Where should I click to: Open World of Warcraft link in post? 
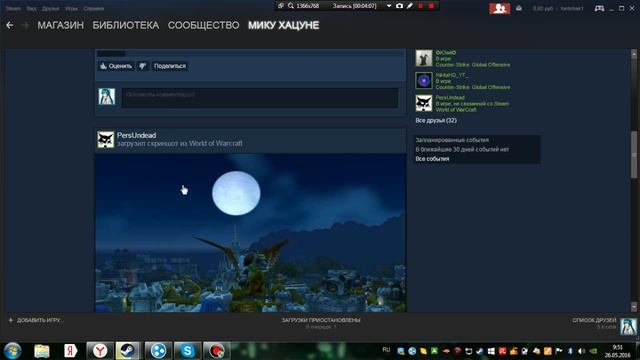point(216,143)
